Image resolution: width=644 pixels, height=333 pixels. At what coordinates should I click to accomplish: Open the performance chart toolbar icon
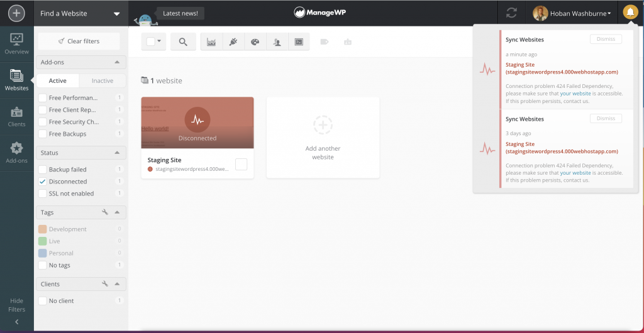coord(211,42)
